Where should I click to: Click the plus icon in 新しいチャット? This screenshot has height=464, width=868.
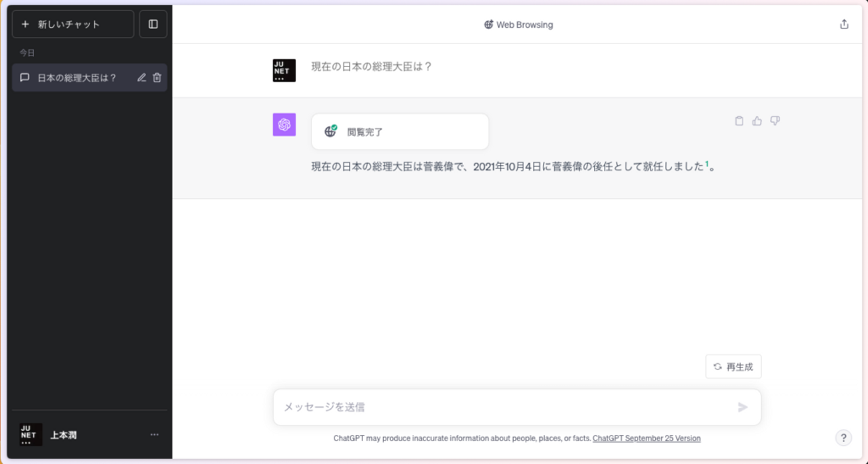point(25,24)
